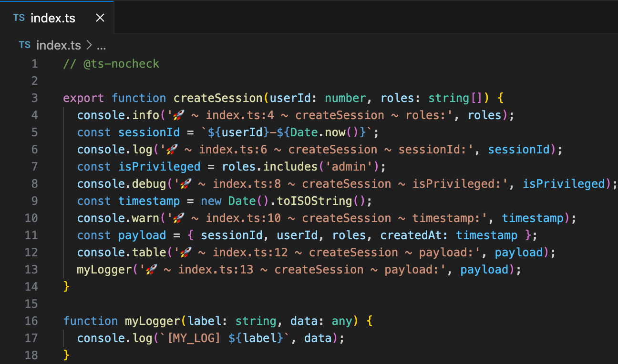The height and width of the screenshot is (364, 618).
Task: Click the export keyword on line 3
Action: point(83,98)
